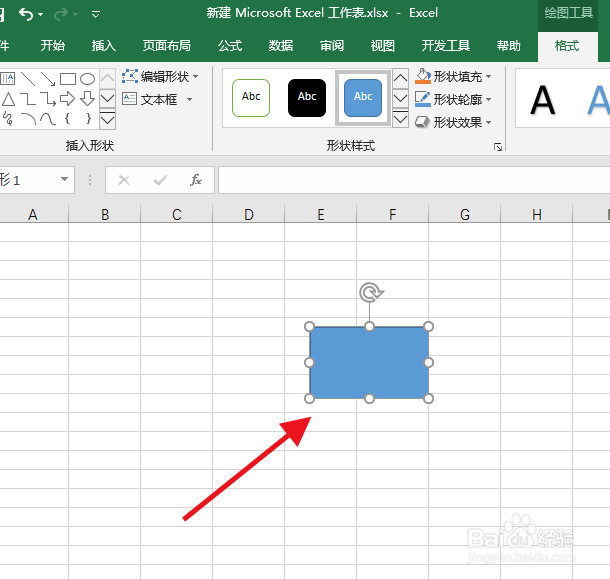Select column A header
Screen dimensions: 610x579
(x=33, y=214)
